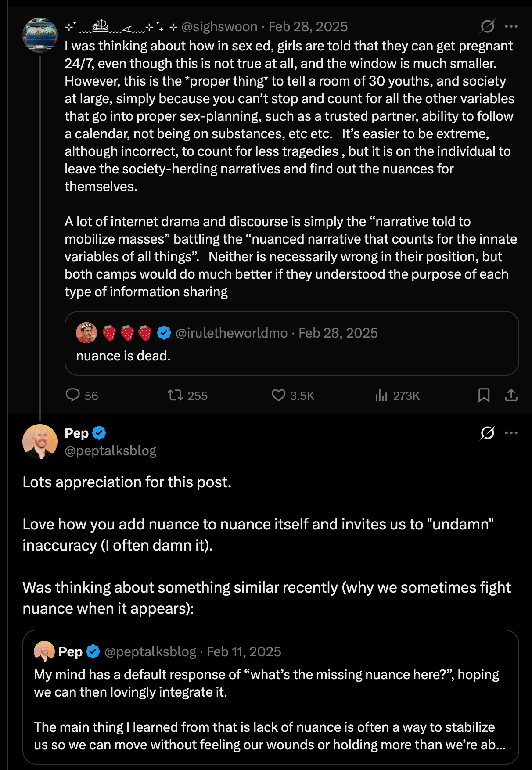532x770 pixels.
Task: Open more options menu on Pep's post
Action: click(511, 433)
